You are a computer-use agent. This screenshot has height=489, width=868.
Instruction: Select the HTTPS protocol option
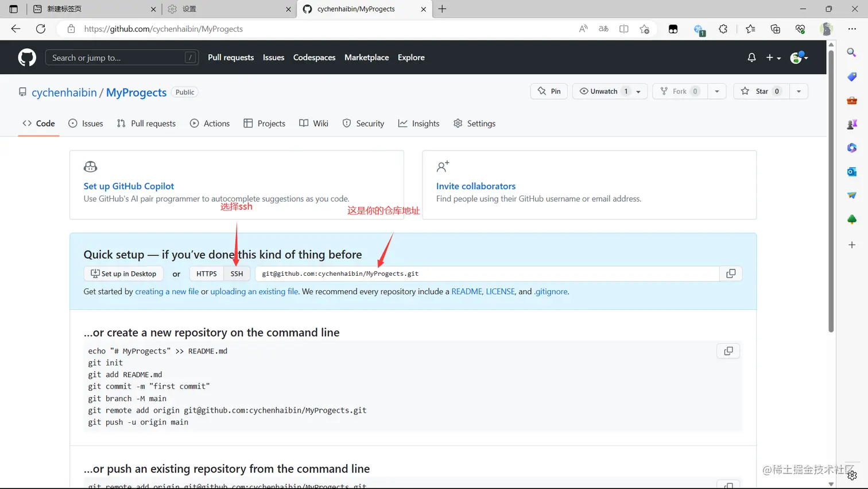tap(207, 274)
